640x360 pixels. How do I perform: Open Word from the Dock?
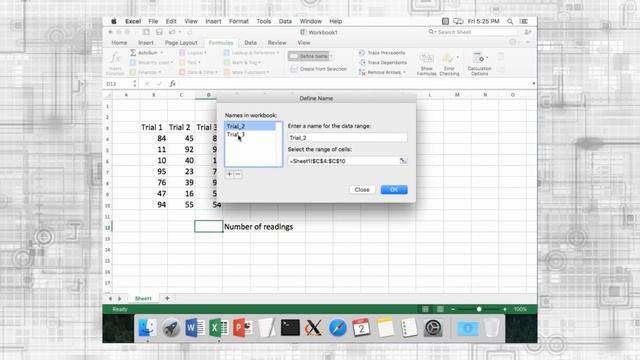click(x=195, y=328)
